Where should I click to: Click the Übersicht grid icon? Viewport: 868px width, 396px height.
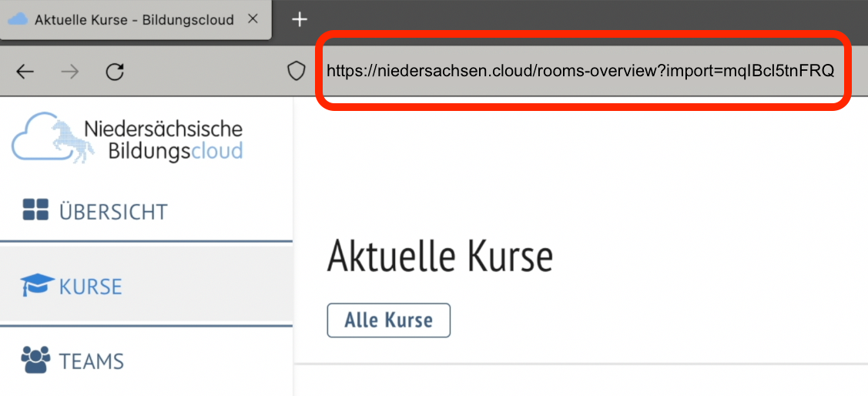[x=35, y=210]
